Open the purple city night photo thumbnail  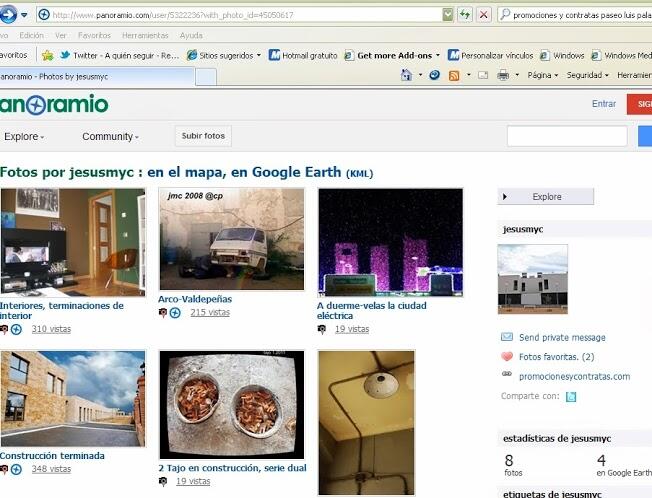tap(390, 242)
